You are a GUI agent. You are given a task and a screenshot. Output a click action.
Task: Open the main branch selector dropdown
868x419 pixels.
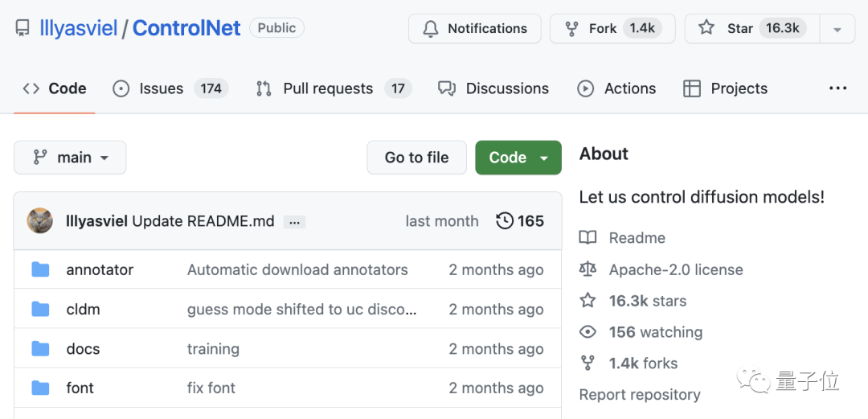click(x=70, y=158)
